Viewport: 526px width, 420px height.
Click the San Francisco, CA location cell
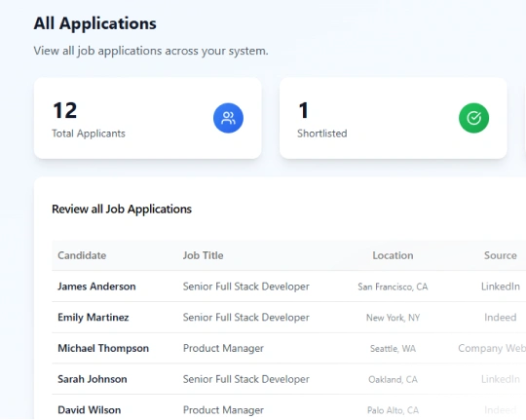[393, 286]
